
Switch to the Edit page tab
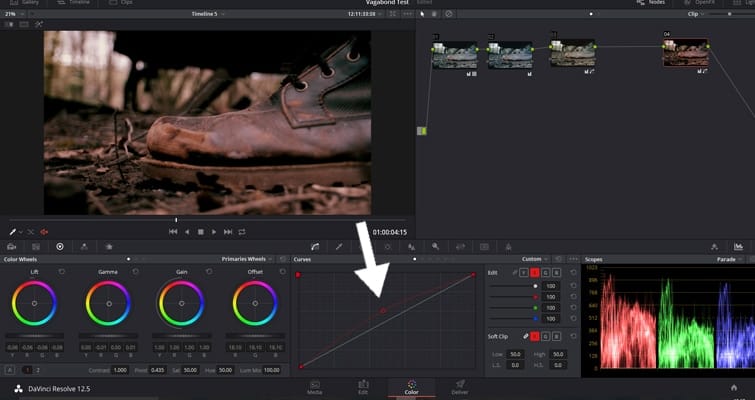pos(363,386)
